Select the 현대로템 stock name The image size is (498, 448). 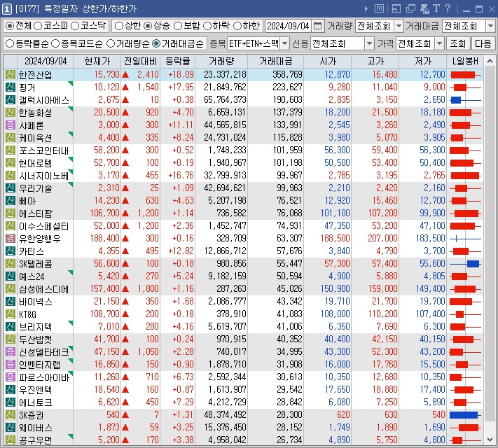[35, 163]
